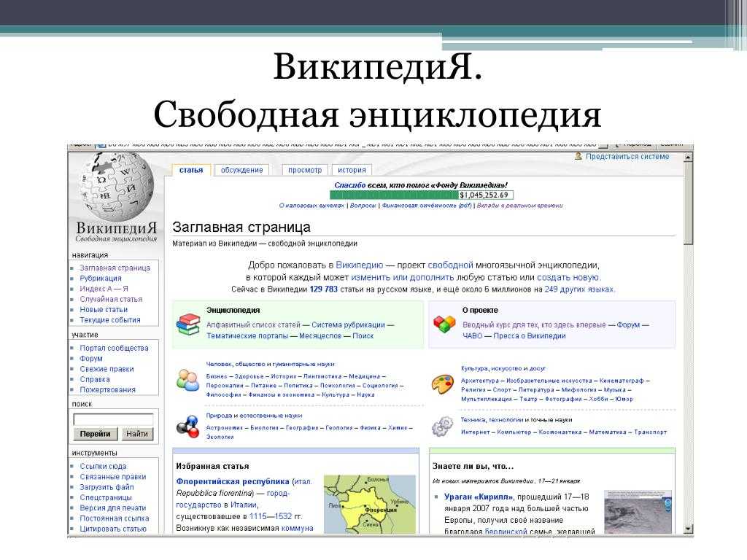
Task: Open 'Цитировать статью' tools link
Action: tap(113, 529)
